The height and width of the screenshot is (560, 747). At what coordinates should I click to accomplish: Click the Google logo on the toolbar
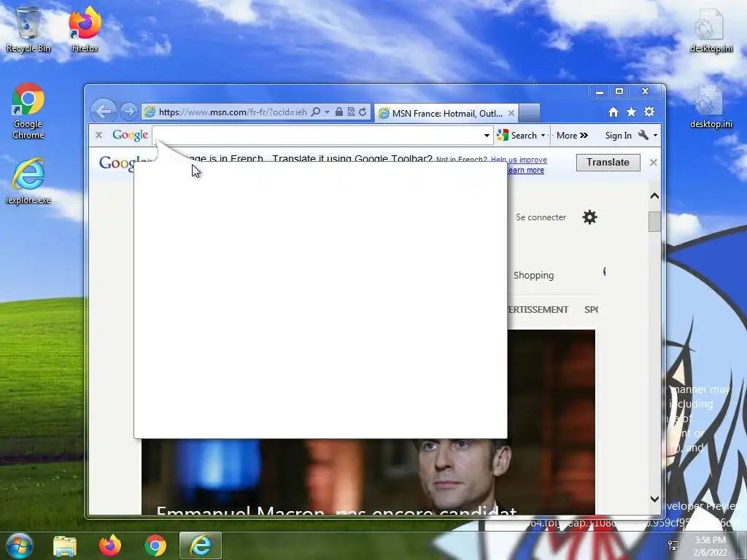[x=130, y=135]
